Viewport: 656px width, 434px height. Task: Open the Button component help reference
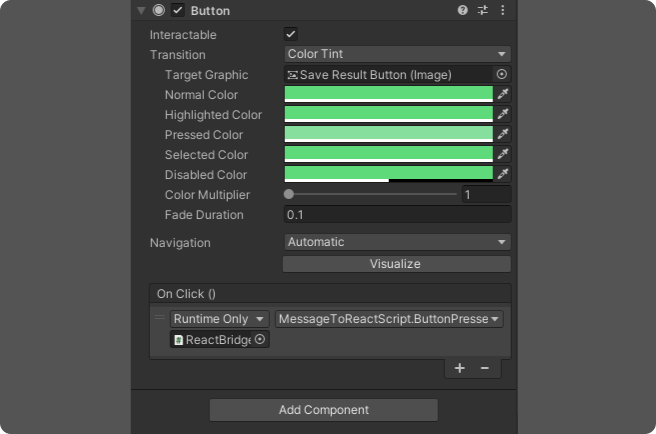463,10
